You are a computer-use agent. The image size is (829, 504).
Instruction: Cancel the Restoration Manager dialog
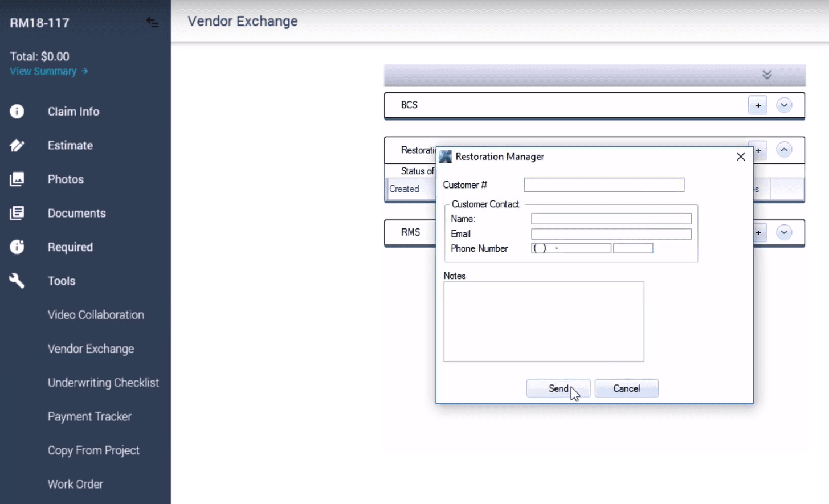tap(626, 388)
